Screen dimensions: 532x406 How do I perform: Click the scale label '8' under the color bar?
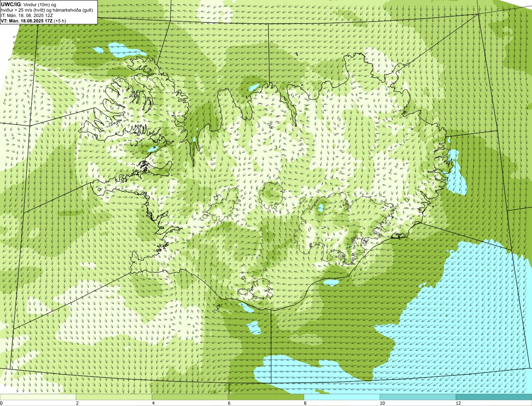pyautogui.click(x=305, y=403)
